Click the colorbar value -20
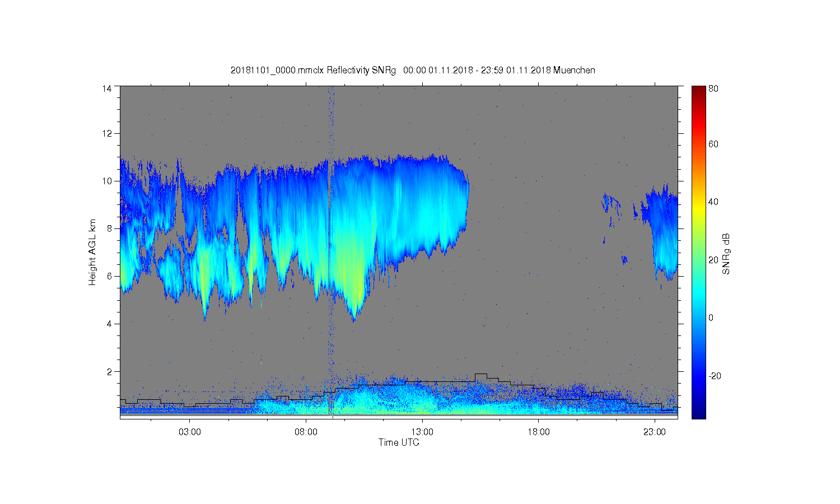The image size is (840, 504). pos(715,376)
